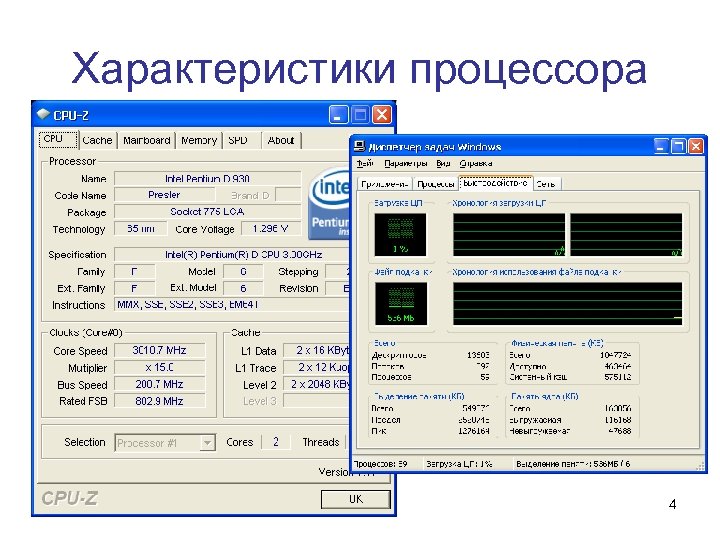Click the left CPU usage history graph

(509, 235)
